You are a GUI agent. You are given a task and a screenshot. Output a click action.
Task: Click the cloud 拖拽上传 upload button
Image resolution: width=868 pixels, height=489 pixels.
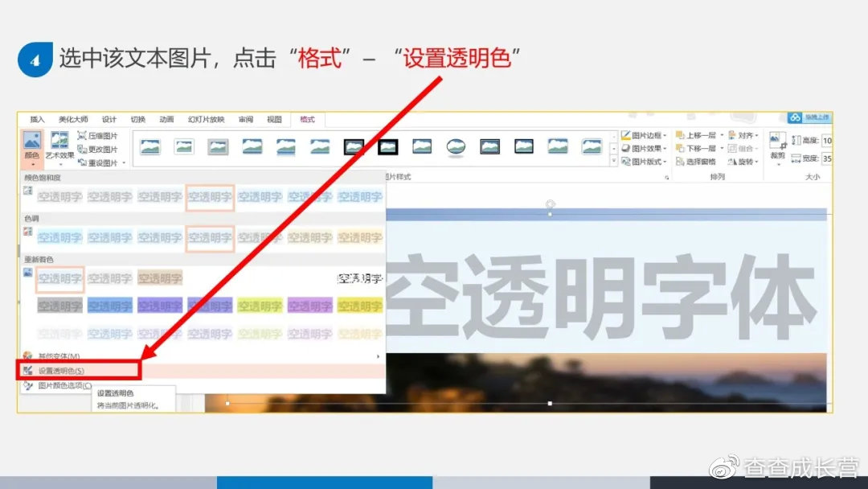(809, 117)
